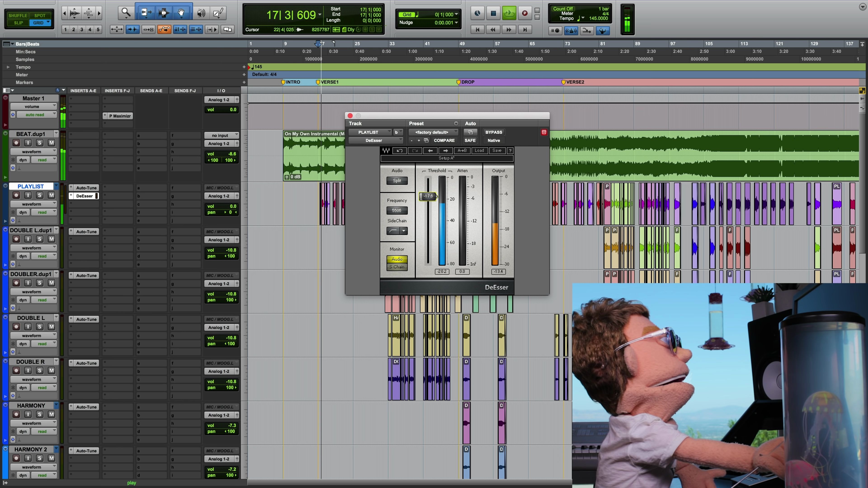Image resolution: width=868 pixels, height=488 pixels.
Task: Select the SLIP edit mode
Action: tap(18, 23)
